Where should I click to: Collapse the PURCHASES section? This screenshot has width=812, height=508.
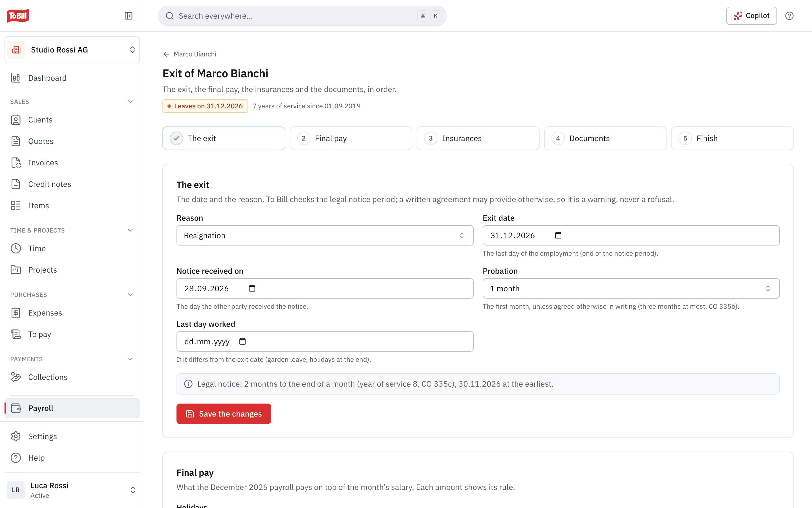pos(130,295)
